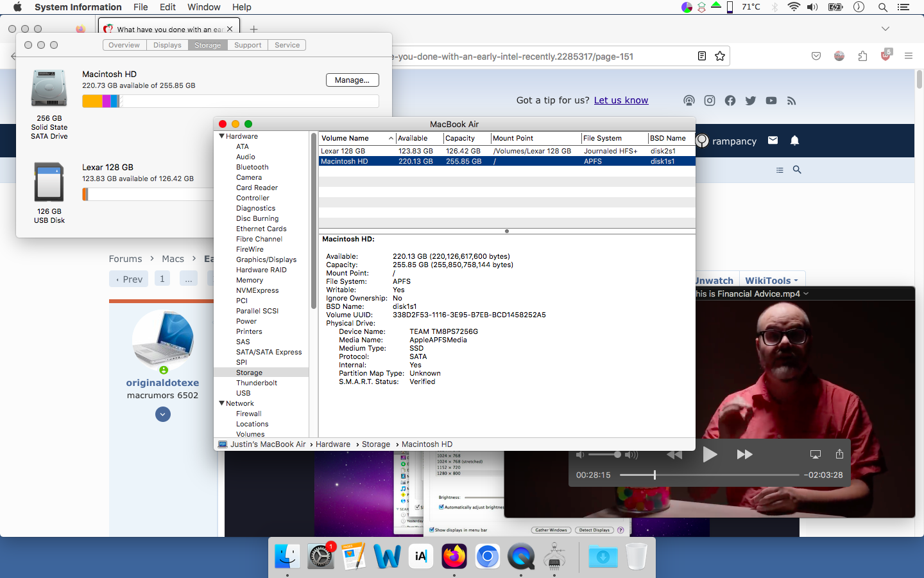The height and width of the screenshot is (578, 924).
Task: Open the page jump ellipsis button
Action: tap(188, 279)
